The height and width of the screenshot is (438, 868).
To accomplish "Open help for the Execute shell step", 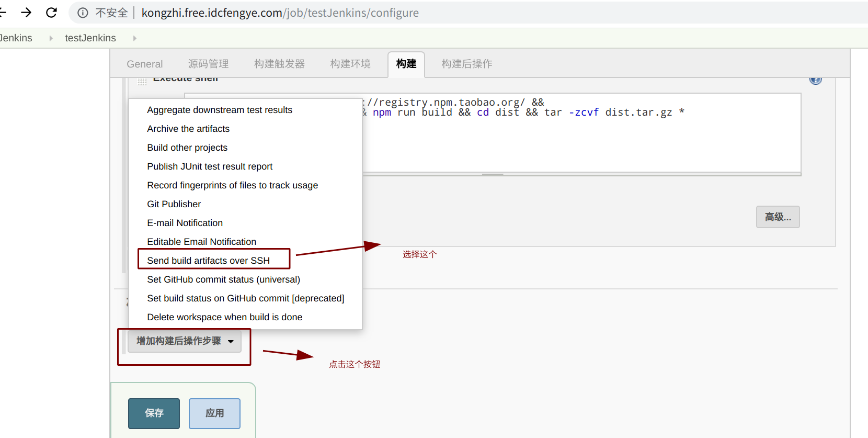I will (816, 80).
